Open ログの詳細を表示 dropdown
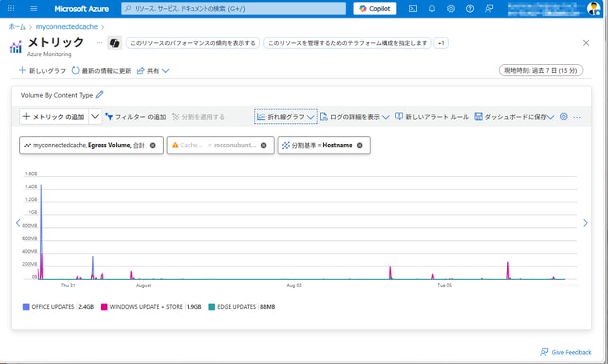The width and height of the screenshot is (608, 364). 354,117
